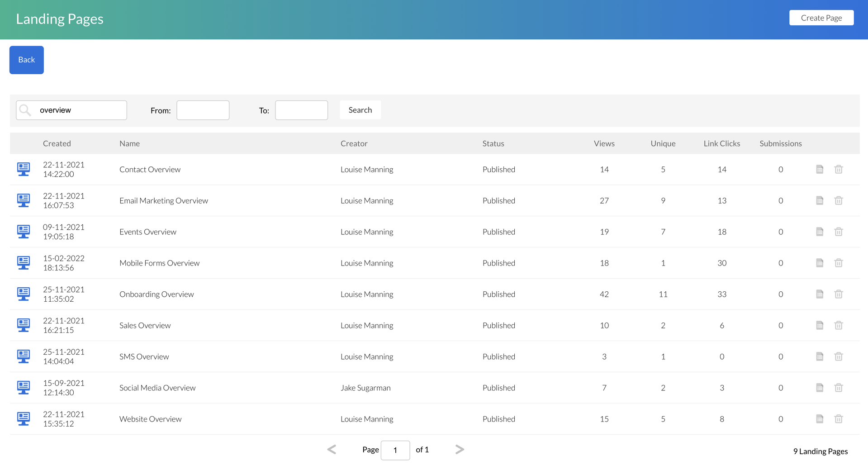The image size is (868, 465).
Task: Delete the Sales Overview landing page
Action: [x=838, y=325]
